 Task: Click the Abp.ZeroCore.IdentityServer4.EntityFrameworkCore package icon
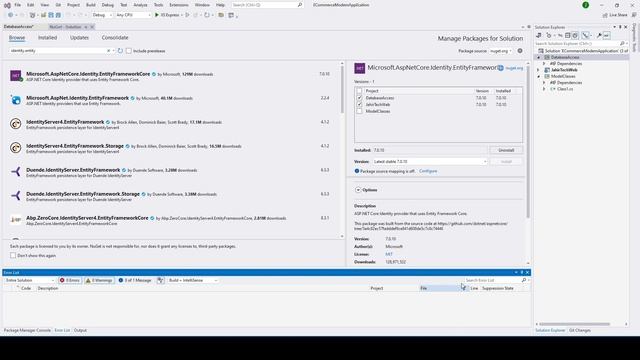16,220
